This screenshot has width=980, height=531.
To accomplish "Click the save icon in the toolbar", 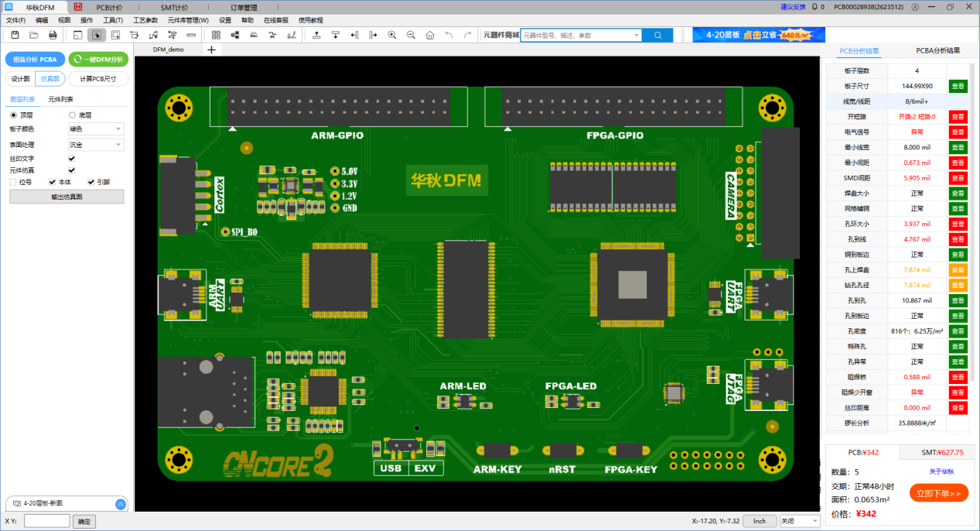I will pos(15,35).
